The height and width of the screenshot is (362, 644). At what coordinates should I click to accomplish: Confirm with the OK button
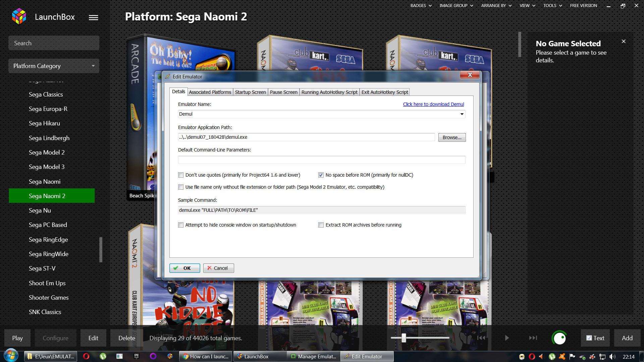pos(184,268)
